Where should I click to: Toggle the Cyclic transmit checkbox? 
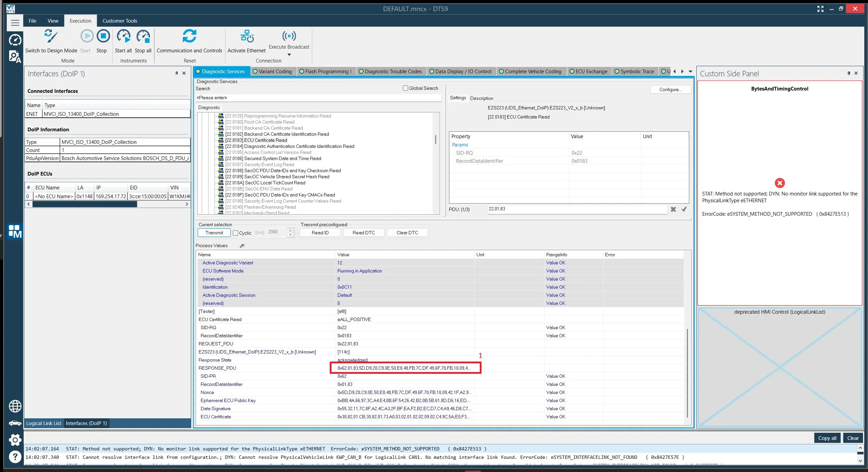pyautogui.click(x=235, y=233)
